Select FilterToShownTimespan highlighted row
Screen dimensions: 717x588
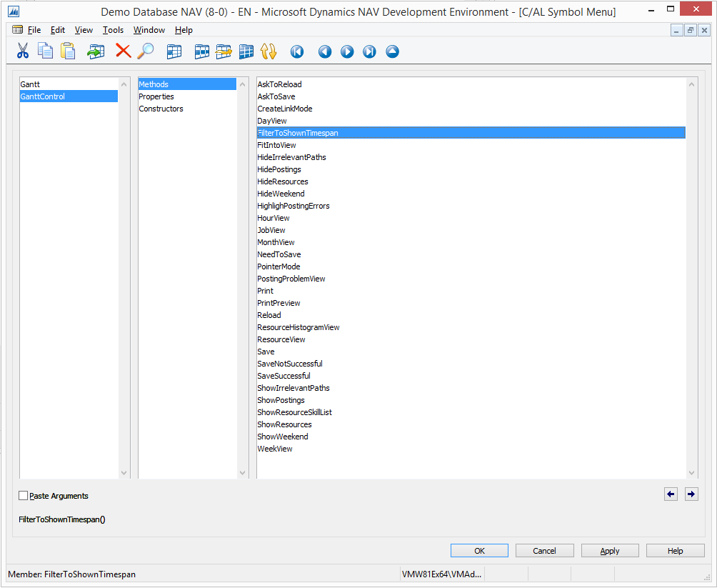[471, 133]
